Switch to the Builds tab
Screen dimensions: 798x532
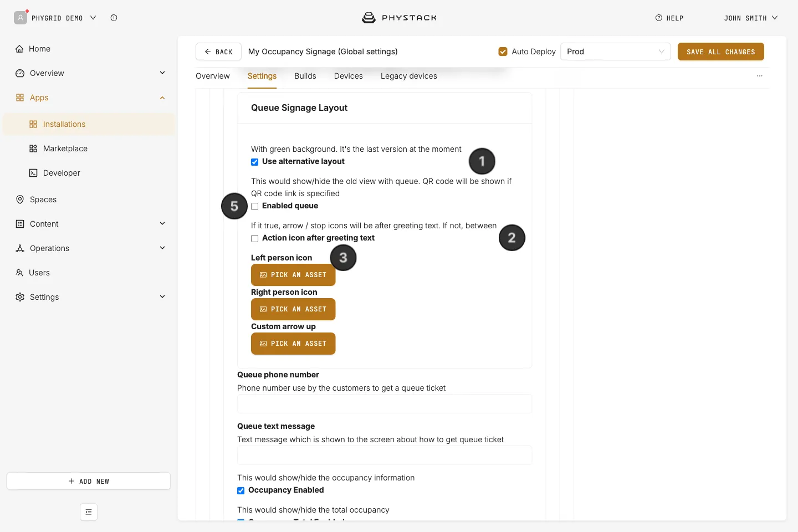(305, 76)
